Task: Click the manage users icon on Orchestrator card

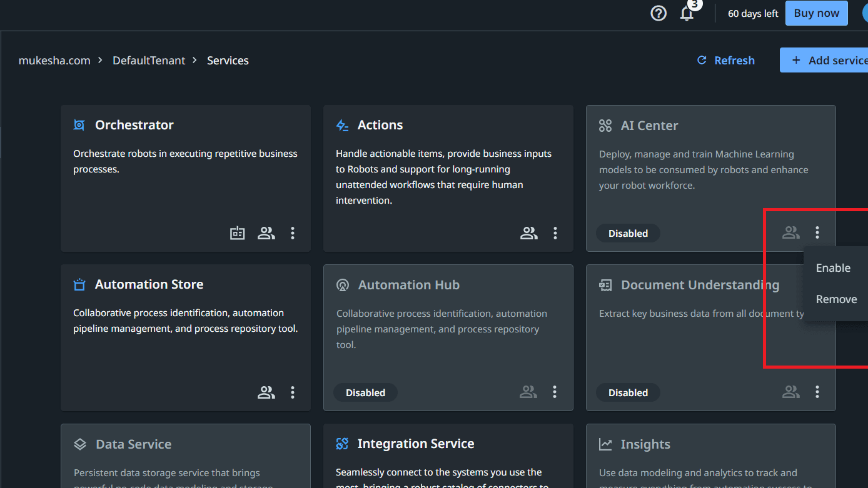Action: pyautogui.click(x=266, y=232)
